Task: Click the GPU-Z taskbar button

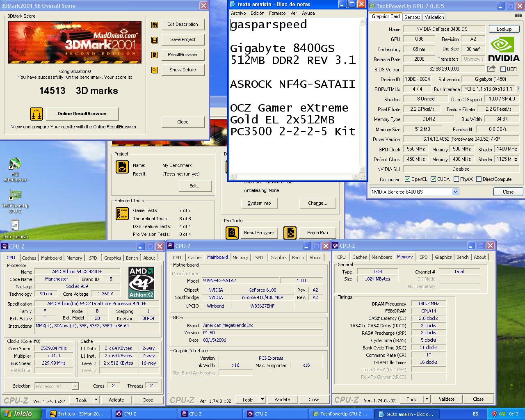Action: (x=340, y=414)
